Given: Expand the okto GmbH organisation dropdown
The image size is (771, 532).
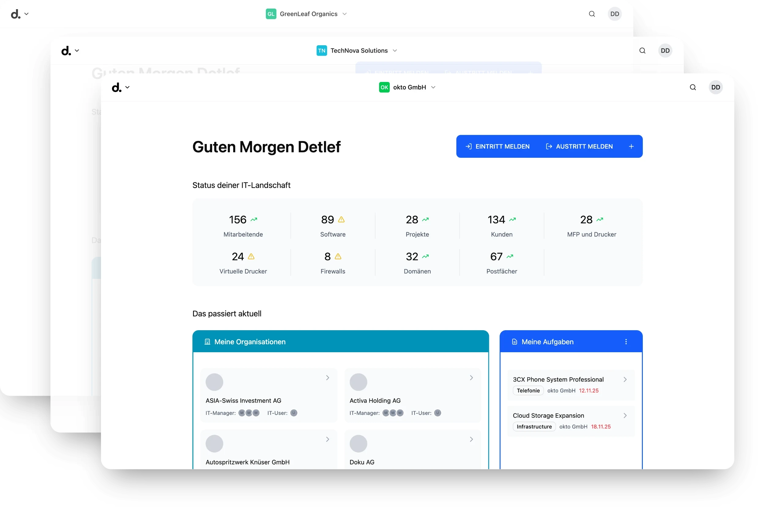Looking at the screenshot, I should click(433, 87).
